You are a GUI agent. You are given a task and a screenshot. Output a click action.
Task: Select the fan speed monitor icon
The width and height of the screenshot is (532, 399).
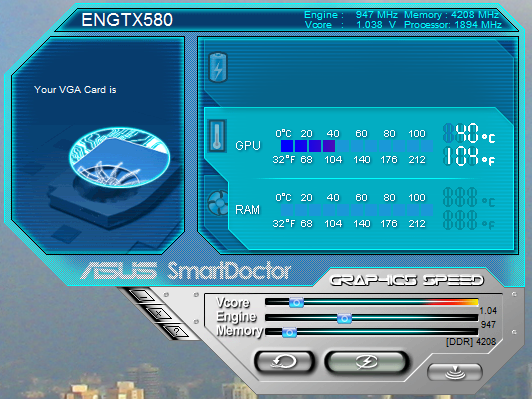coord(218,202)
